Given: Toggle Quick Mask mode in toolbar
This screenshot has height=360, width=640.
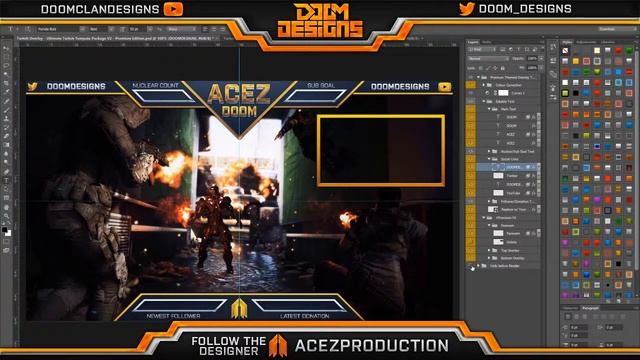Looking at the screenshot, I should (x=6, y=242).
